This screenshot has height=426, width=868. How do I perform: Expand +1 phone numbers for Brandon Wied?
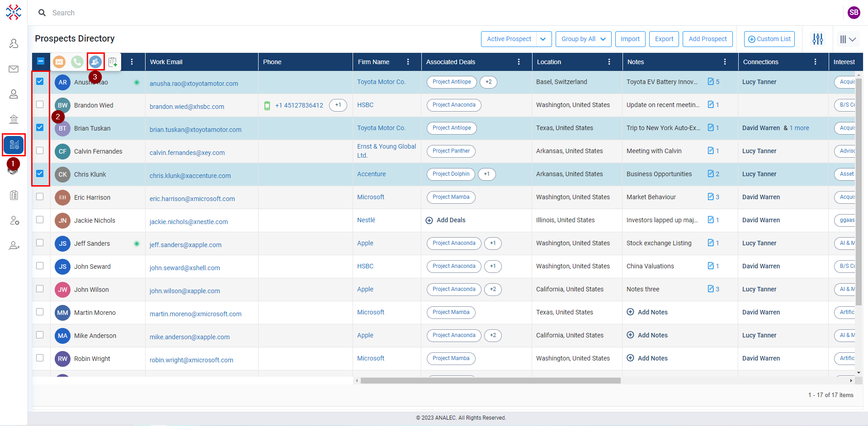338,105
